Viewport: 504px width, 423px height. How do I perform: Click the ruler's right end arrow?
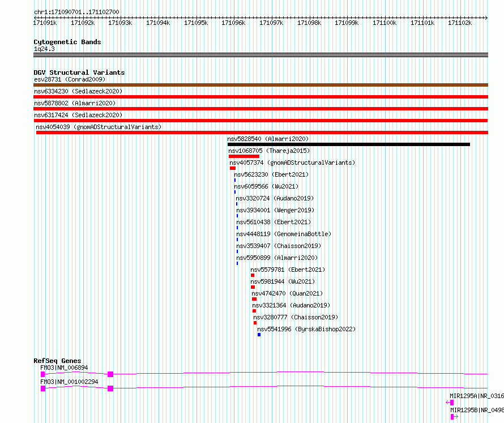click(x=486, y=18)
